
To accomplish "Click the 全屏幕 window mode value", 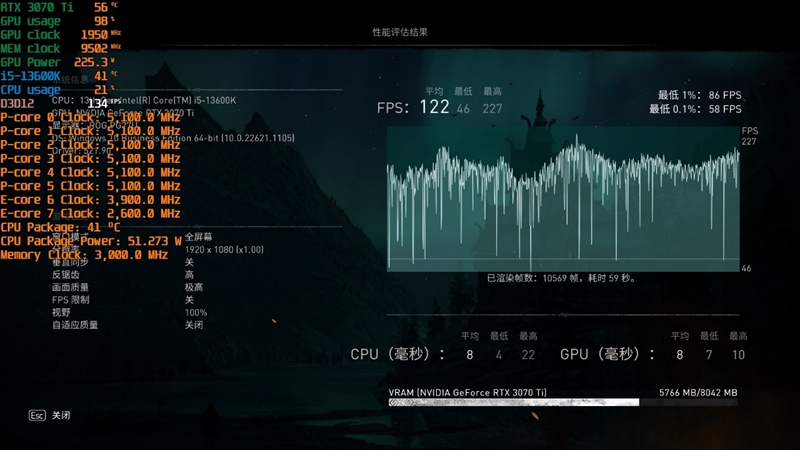I will (198, 237).
